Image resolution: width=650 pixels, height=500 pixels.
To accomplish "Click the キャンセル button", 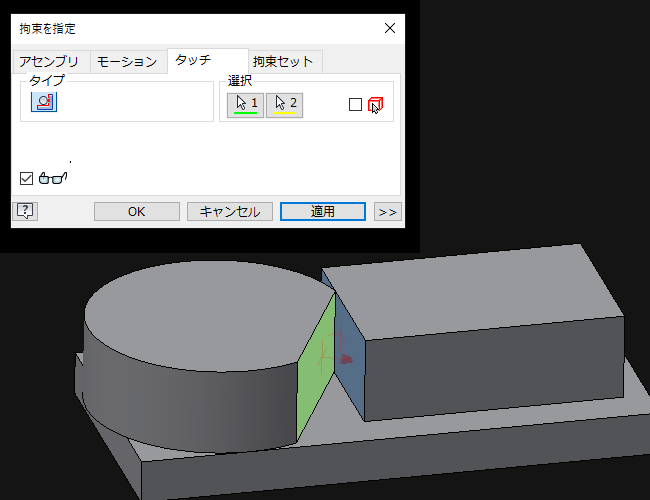I will point(230,211).
